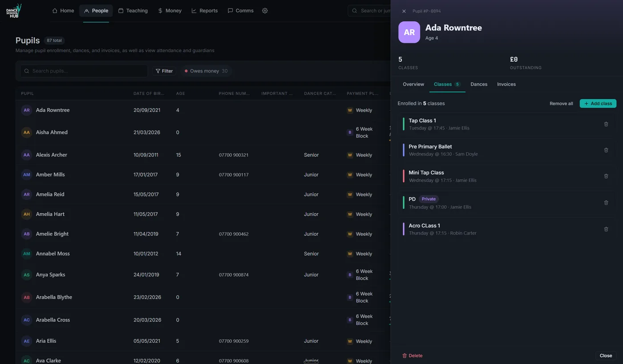
Task: Open the Home navigation item
Action: point(63,11)
